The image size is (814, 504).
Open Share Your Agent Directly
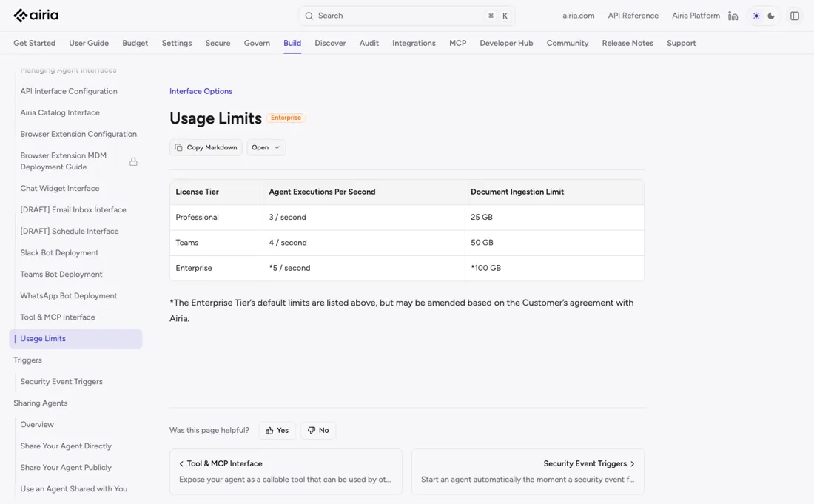tap(66, 446)
